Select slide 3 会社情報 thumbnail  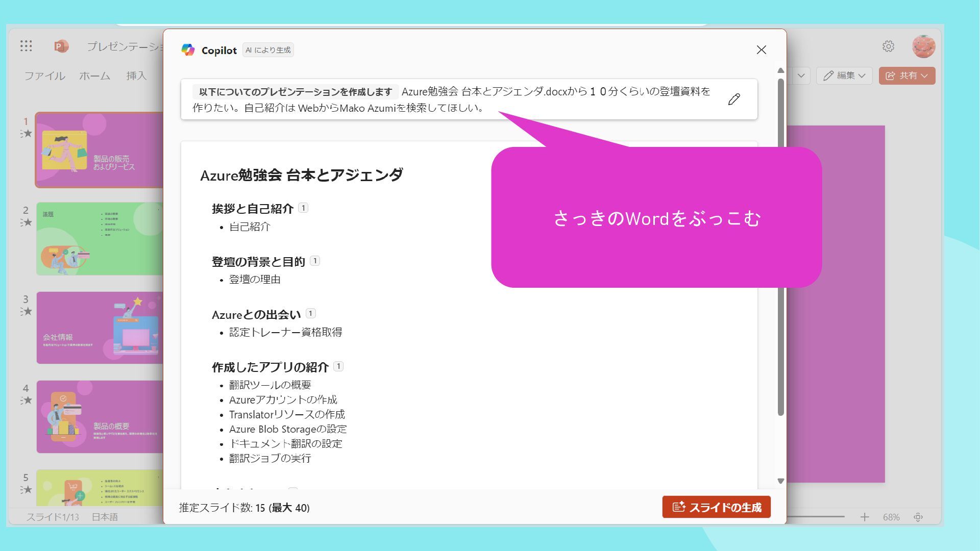point(100,328)
